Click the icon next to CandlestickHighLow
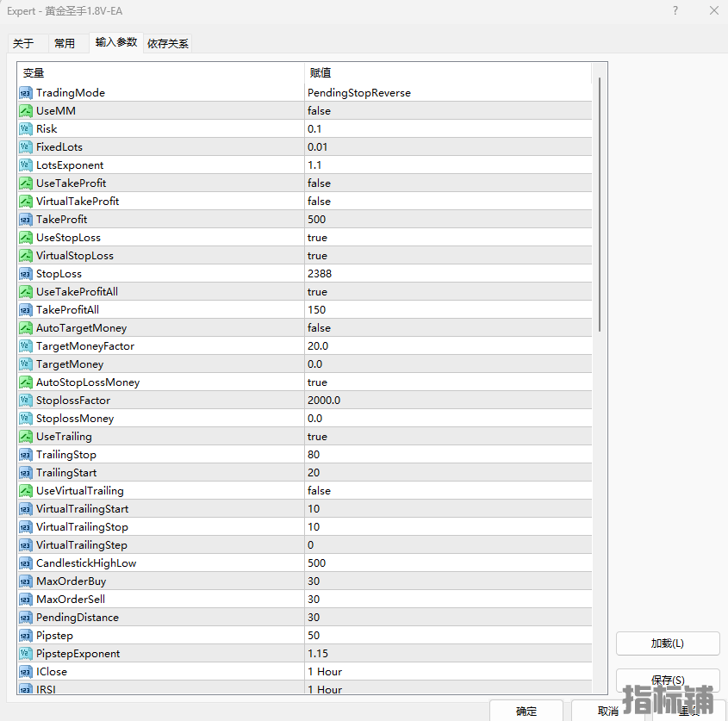The image size is (728, 721). [x=26, y=563]
